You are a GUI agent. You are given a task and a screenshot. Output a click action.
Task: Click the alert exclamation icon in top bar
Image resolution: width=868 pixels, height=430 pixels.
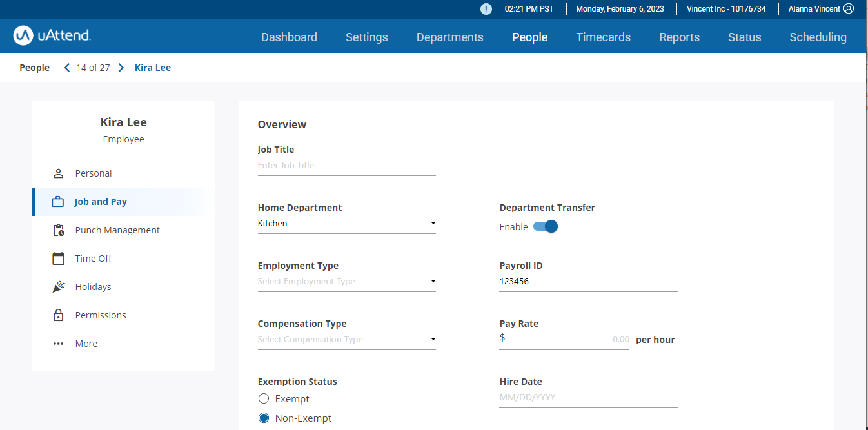(486, 9)
